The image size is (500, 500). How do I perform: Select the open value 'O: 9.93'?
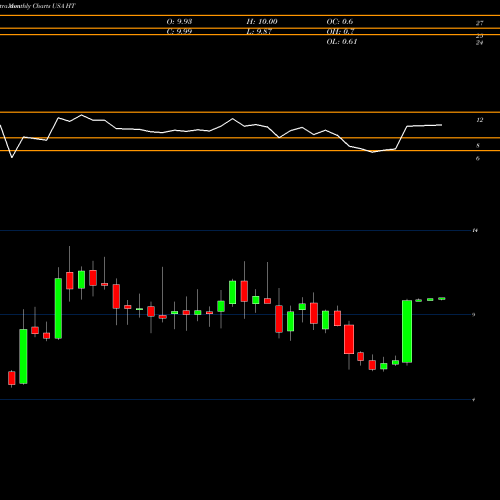pos(179,22)
